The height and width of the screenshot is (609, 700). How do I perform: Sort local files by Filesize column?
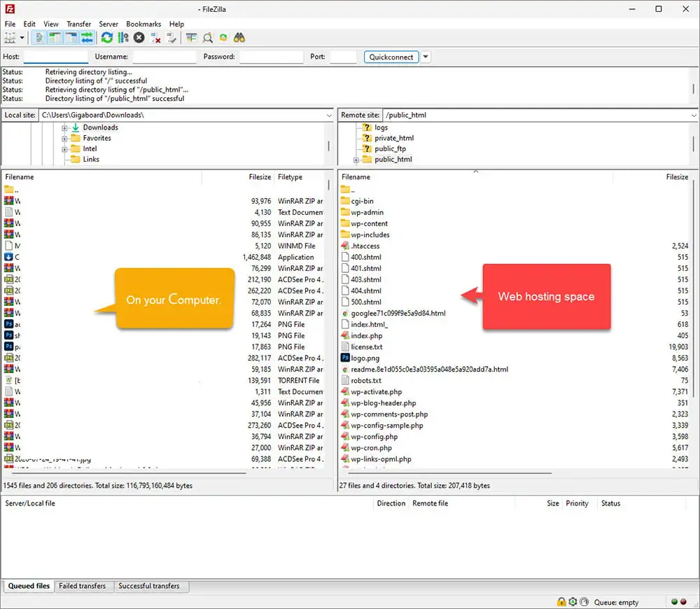pos(260,177)
